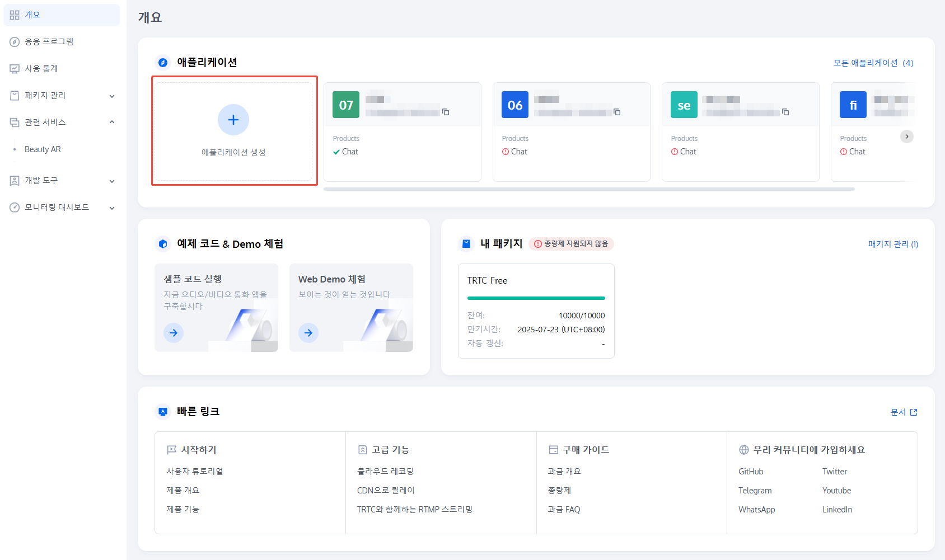Expand the 패키지 관리 submenu chevron
The image size is (945, 560).
click(x=112, y=96)
